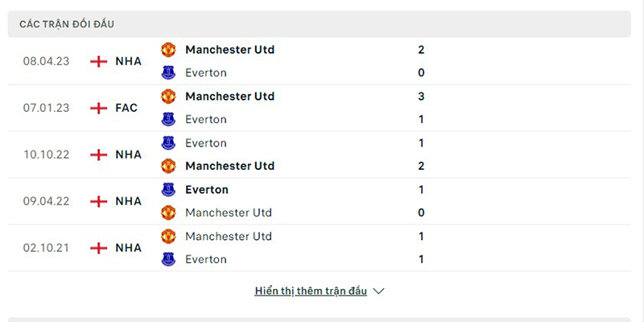This screenshot has height=322, width=644.
Task: Click Manchester Utd score 3 in FAC match
Action: 421,97
